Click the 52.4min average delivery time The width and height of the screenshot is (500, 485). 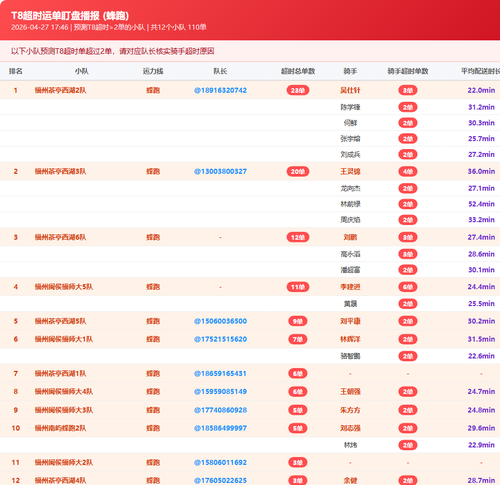tap(481, 204)
